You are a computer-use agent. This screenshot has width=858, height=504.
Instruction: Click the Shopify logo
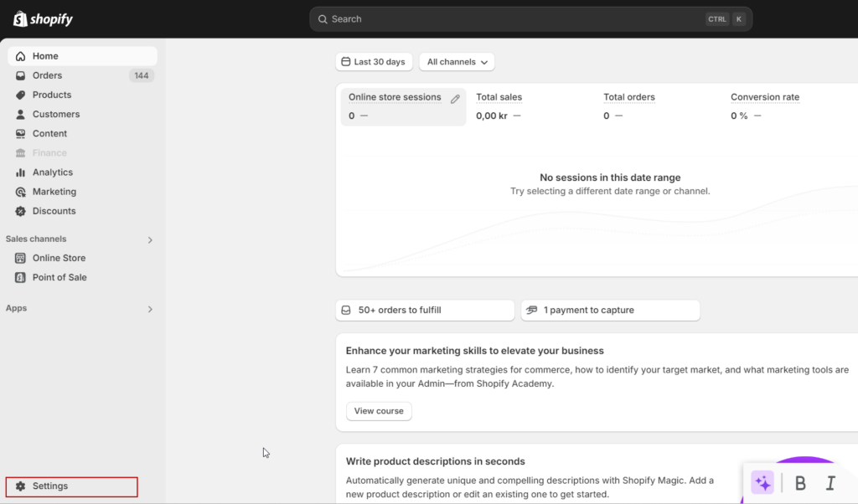pos(43,19)
